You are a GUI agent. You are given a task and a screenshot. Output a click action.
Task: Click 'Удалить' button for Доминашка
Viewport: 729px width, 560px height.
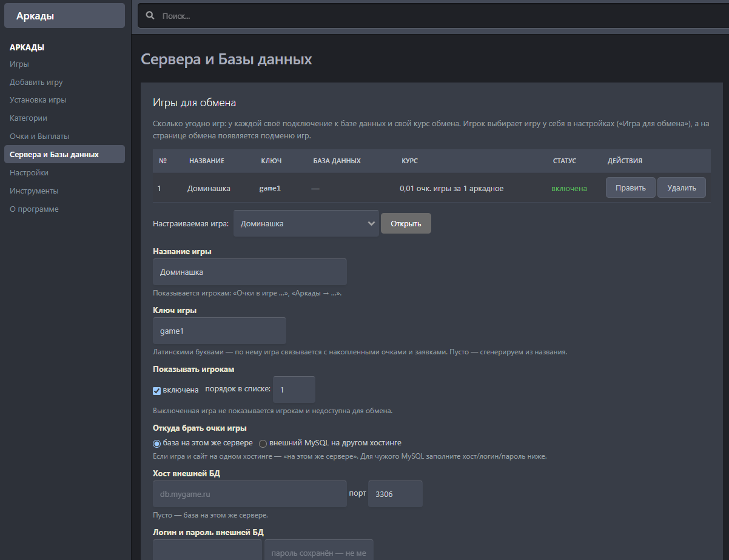point(681,188)
